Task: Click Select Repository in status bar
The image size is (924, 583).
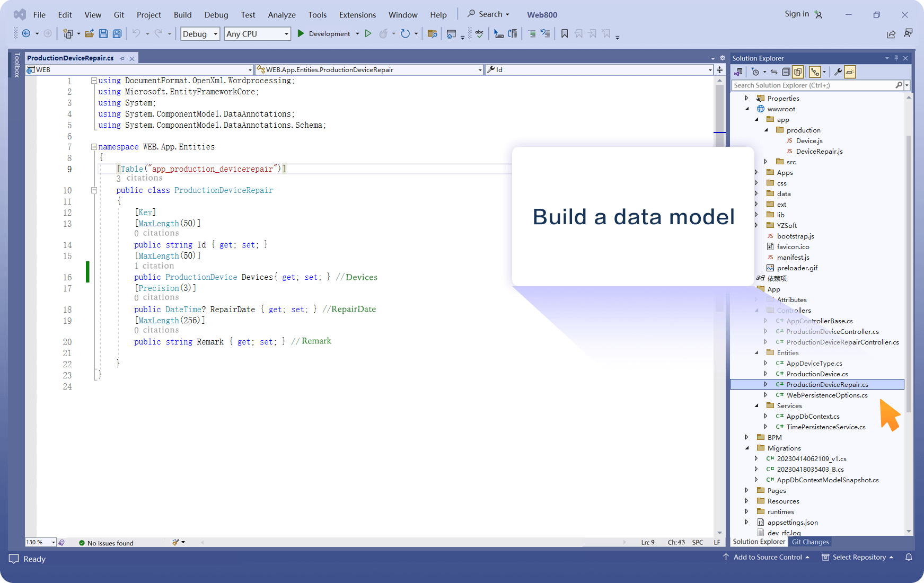Action: pyautogui.click(x=859, y=557)
